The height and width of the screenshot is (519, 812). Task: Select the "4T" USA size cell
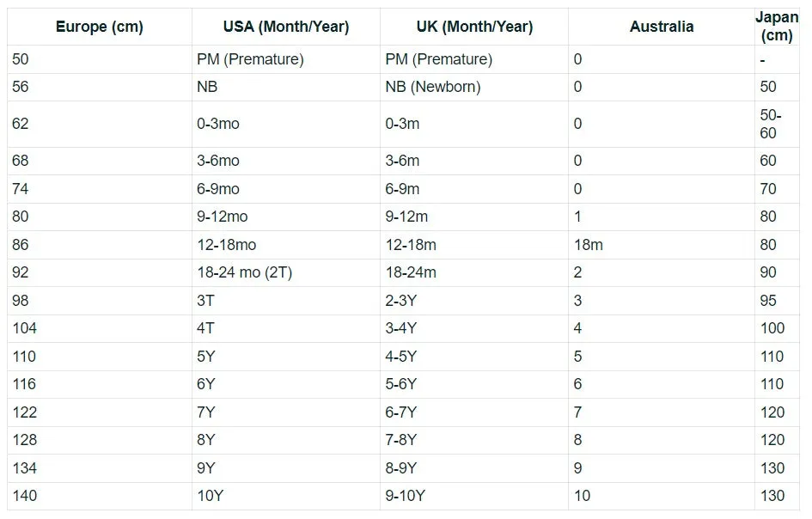[x=205, y=328]
